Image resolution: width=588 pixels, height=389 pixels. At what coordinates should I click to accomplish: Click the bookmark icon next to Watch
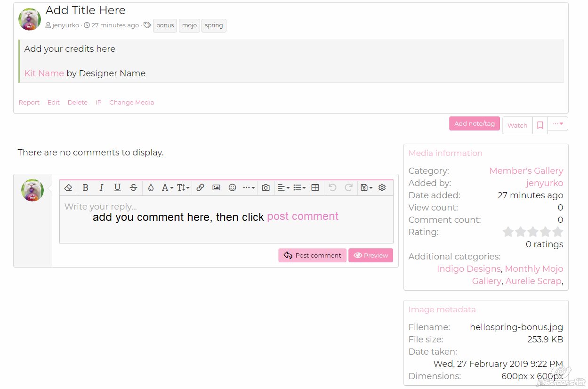point(540,125)
